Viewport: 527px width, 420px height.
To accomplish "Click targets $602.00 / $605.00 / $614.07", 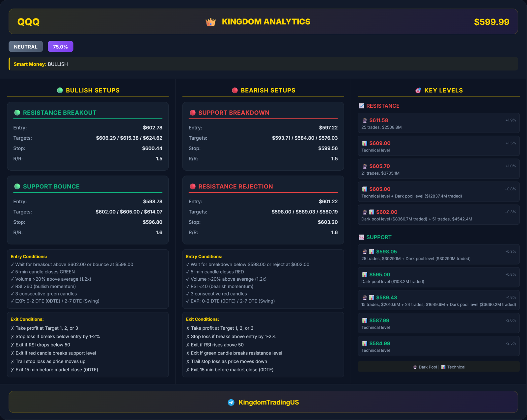I will click(129, 212).
